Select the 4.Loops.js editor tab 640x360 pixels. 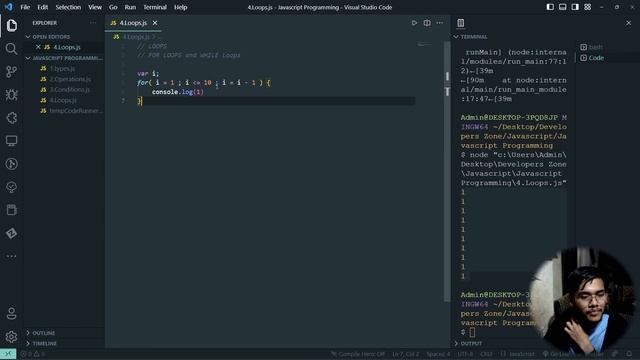133,23
